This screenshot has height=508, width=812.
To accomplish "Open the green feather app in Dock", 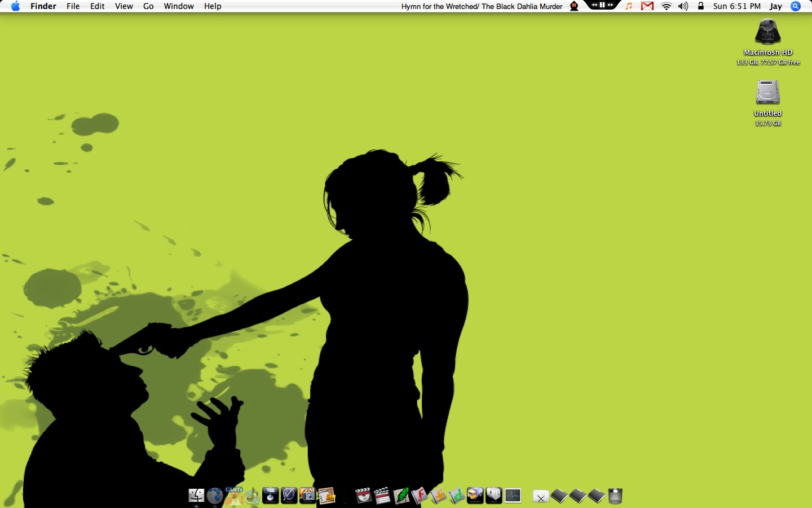I will coord(401,496).
